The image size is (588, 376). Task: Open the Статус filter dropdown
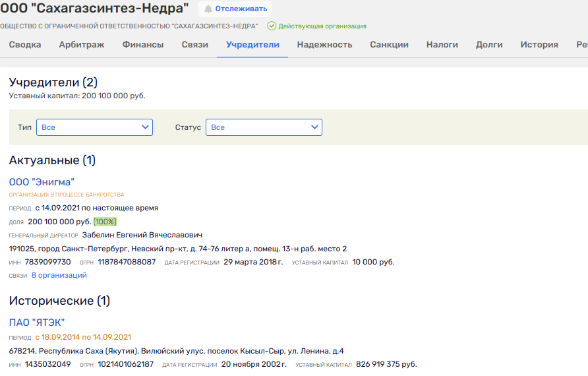[264, 127]
